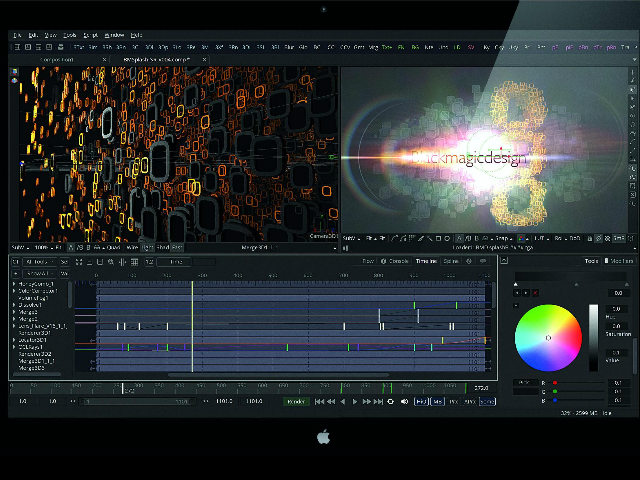
Task: Toggle Fast mode in 3D viewer
Action: click(x=177, y=247)
